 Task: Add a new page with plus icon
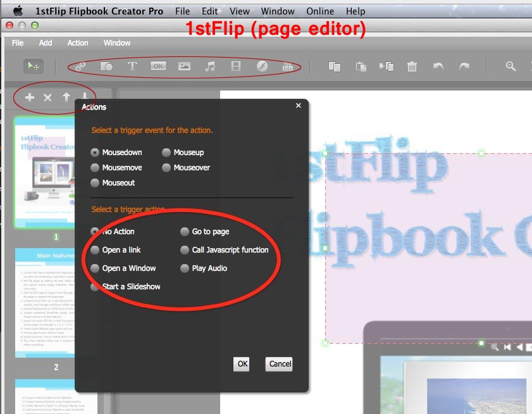click(x=29, y=97)
